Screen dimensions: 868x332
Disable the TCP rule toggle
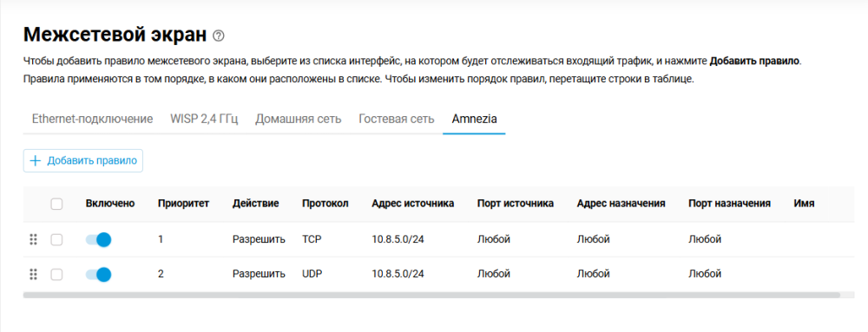[99, 239]
